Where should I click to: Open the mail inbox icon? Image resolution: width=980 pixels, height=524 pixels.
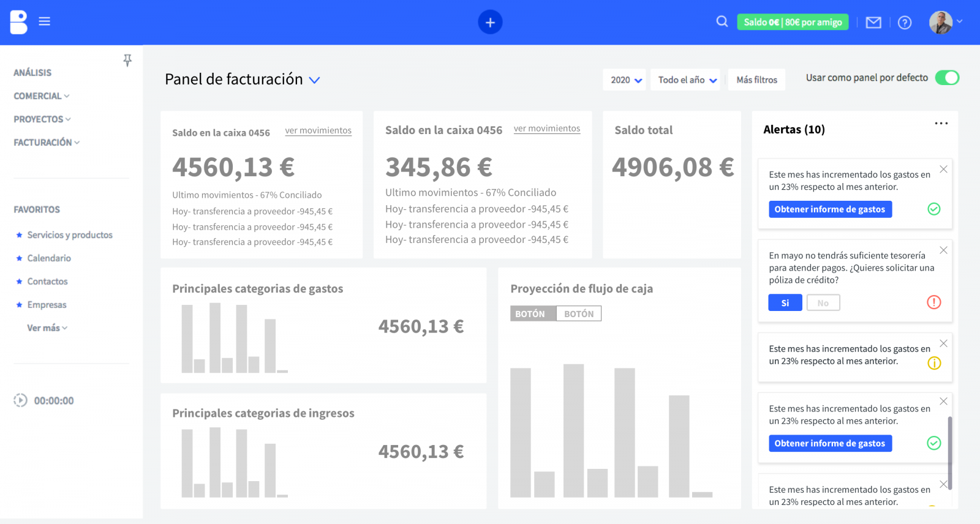click(x=873, y=23)
